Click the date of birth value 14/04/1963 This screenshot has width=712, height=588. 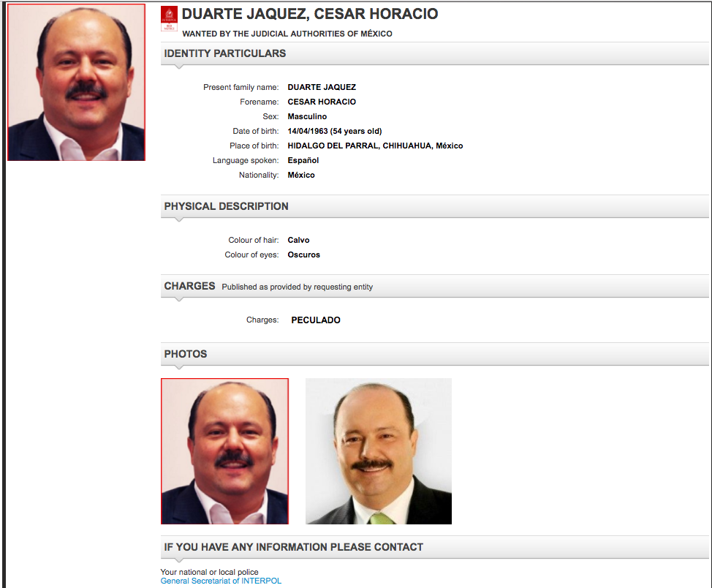coord(335,131)
